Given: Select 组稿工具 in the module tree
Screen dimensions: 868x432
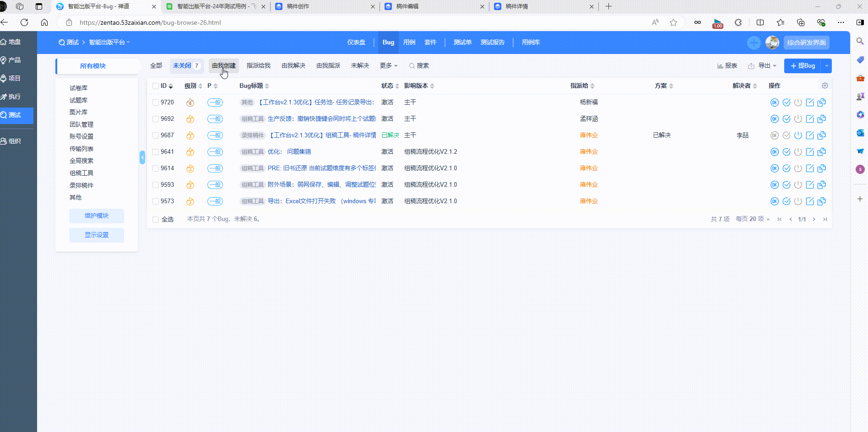Looking at the screenshot, I should [x=81, y=173].
